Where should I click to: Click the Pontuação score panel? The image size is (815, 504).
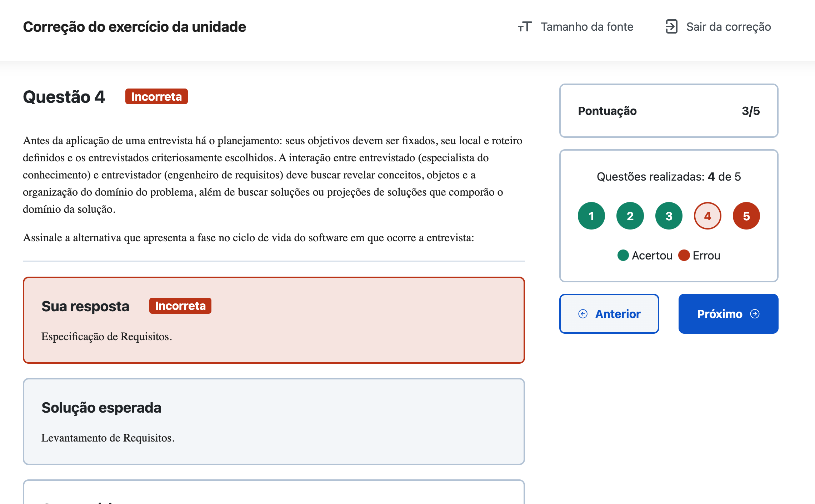coord(669,111)
